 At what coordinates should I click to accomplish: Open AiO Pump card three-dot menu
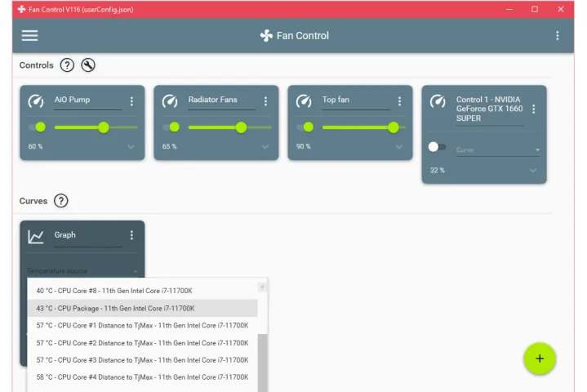[x=131, y=101]
